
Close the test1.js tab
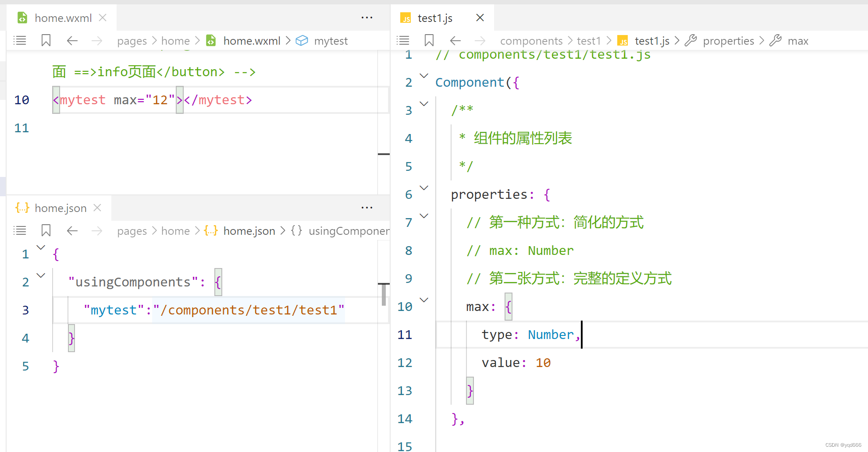point(480,18)
